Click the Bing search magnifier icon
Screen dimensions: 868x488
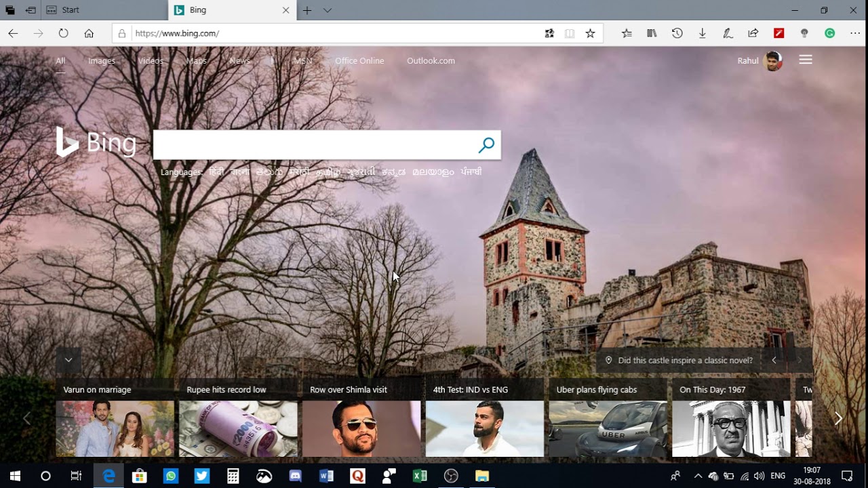(x=486, y=145)
